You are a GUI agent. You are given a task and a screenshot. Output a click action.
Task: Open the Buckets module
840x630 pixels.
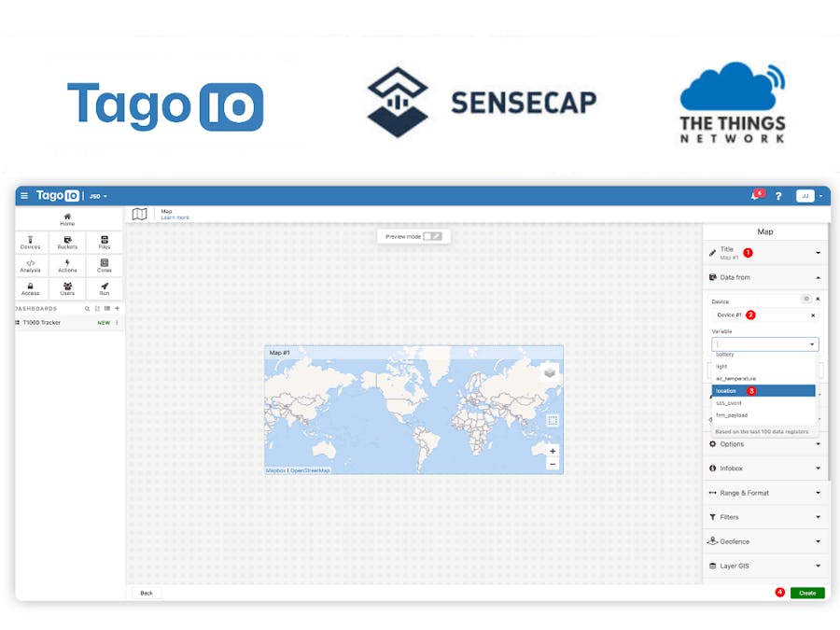(x=67, y=243)
